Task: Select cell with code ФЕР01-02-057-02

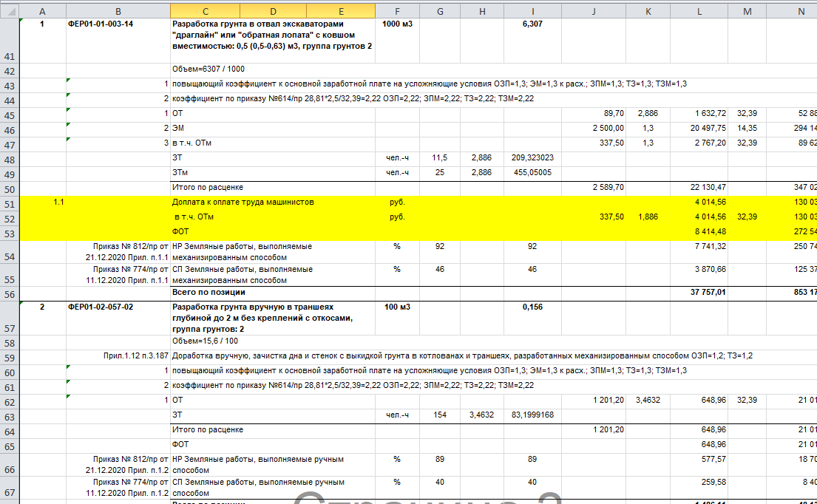Action: (101, 307)
